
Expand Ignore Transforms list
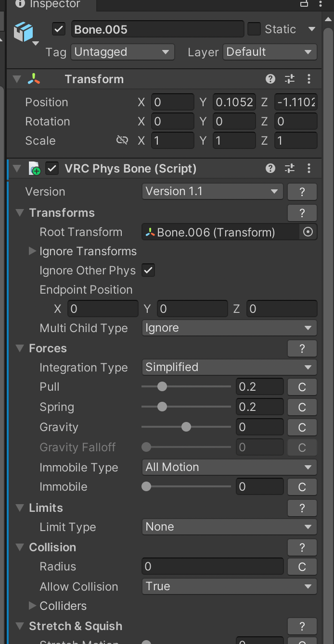click(x=32, y=251)
